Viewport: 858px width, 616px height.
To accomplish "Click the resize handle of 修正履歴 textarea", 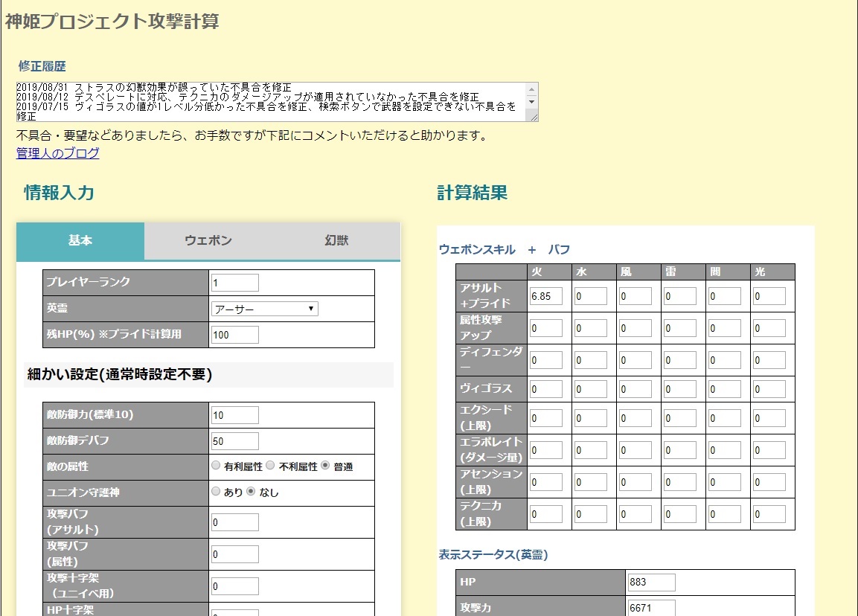I will pos(533,117).
